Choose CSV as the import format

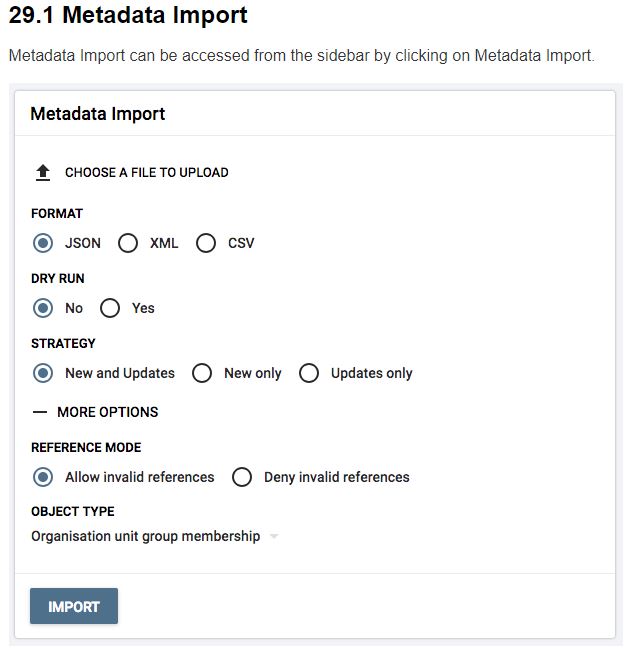[x=206, y=243]
